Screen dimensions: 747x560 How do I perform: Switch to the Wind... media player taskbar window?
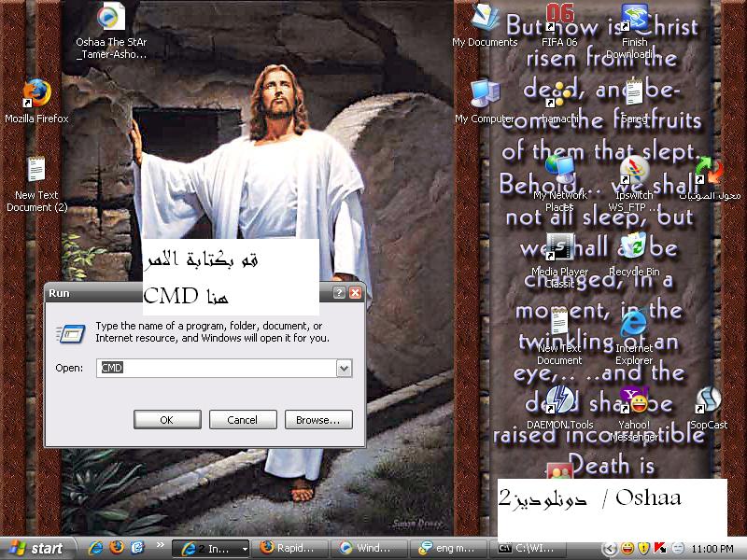[x=370, y=549]
